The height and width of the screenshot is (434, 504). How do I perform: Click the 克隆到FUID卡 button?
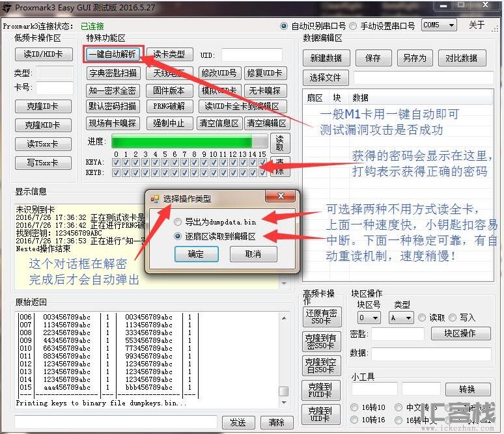[321, 390]
